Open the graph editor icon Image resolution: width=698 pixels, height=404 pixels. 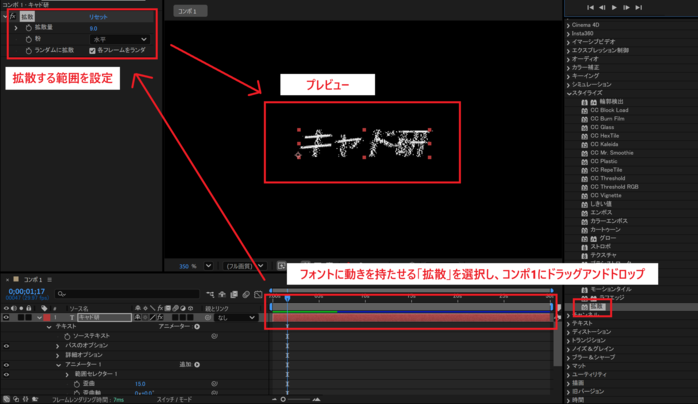coord(258,294)
